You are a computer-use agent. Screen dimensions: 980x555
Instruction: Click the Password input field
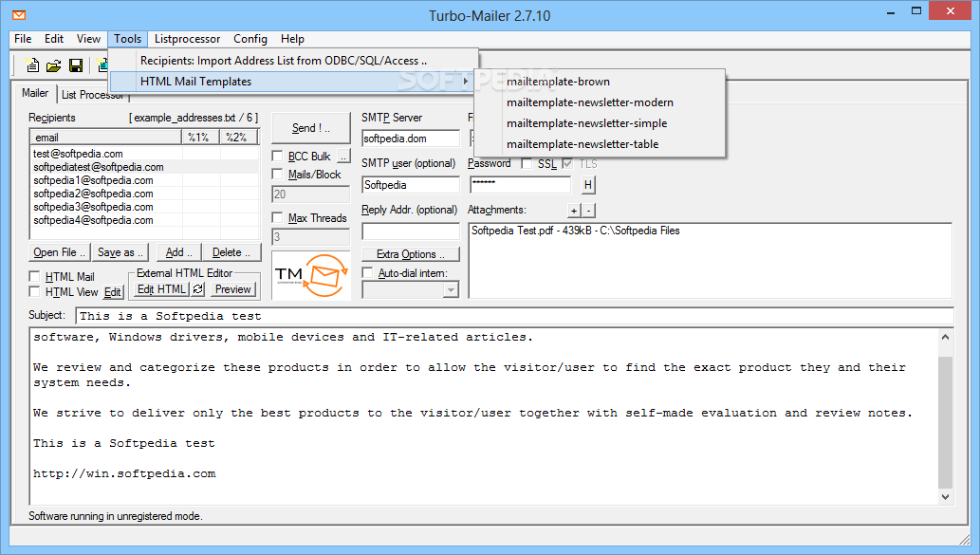click(x=520, y=184)
